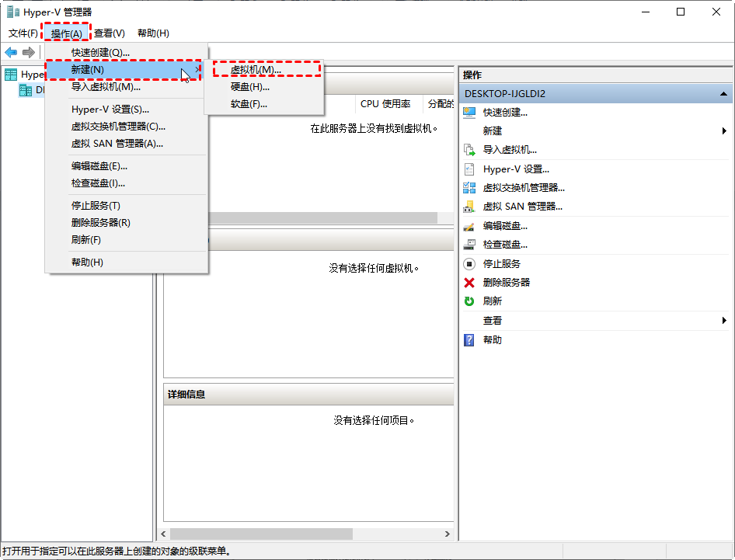735x560 pixels.
Task: Open Hyper-V settings icon in Actions pane
Action: click(469, 169)
